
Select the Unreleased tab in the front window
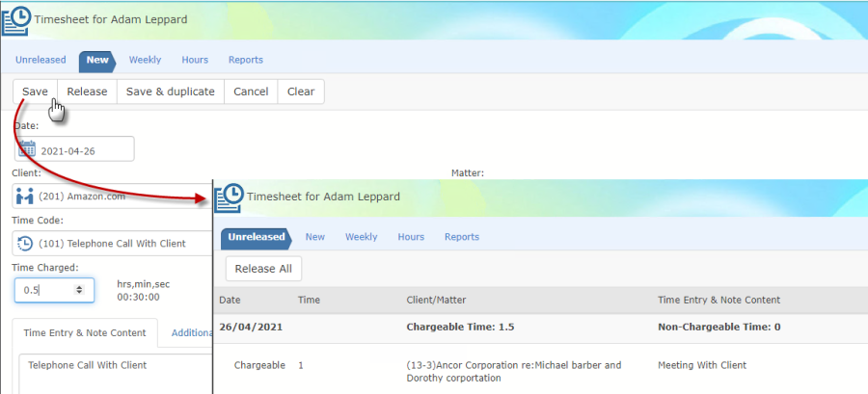257,238
